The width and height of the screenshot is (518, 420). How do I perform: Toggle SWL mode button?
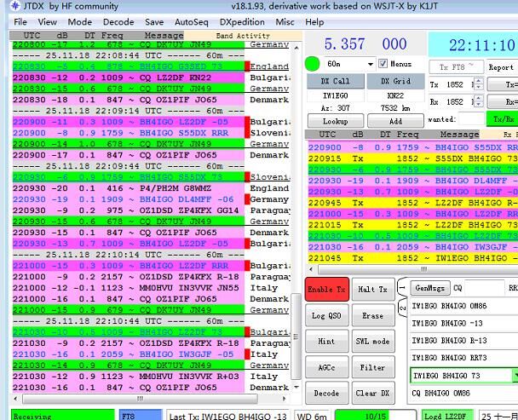373,341
